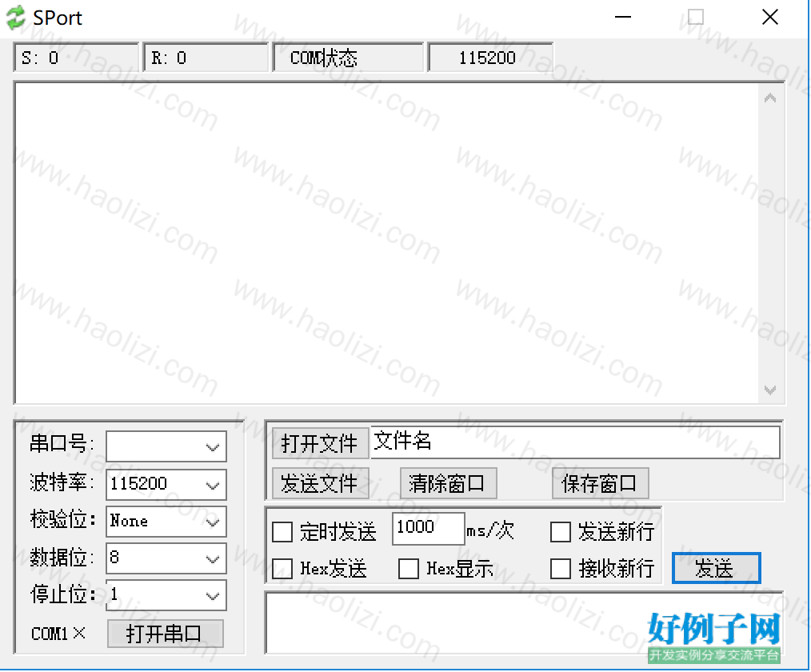Click the 115200 status bar value
The height and width of the screenshot is (672, 811).
click(489, 58)
